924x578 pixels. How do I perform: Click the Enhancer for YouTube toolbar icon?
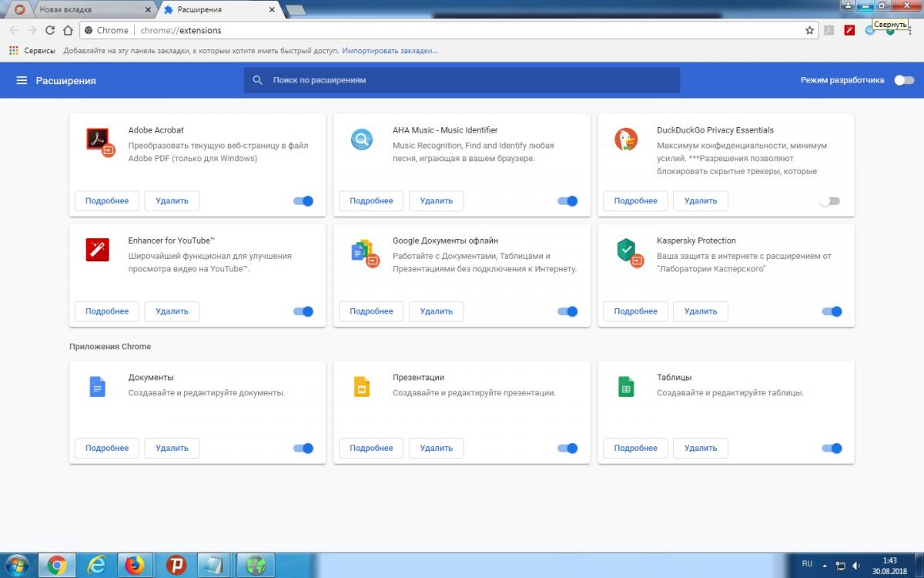[x=849, y=30]
